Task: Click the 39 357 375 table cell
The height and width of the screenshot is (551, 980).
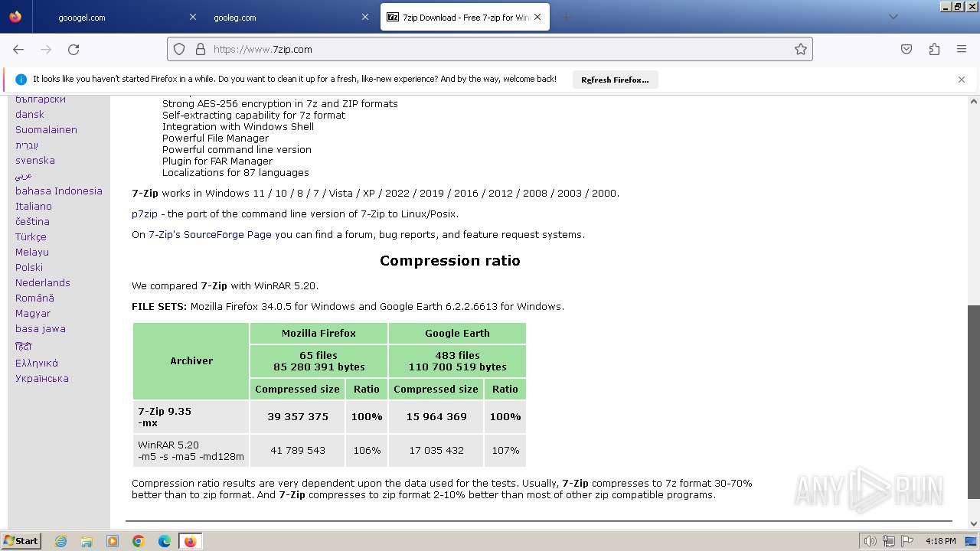Action: pyautogui.click(x=297, y=417)
